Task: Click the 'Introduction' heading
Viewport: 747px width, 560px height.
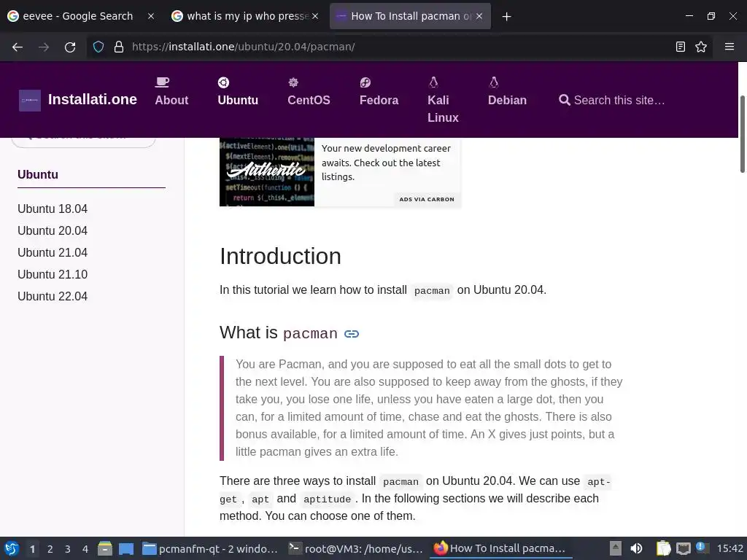Action: pos(280,256)
